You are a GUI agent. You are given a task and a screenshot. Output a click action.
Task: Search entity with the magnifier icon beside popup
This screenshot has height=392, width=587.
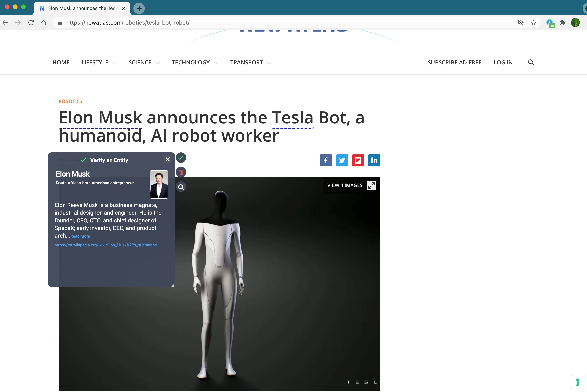click(x=181, y=187)
